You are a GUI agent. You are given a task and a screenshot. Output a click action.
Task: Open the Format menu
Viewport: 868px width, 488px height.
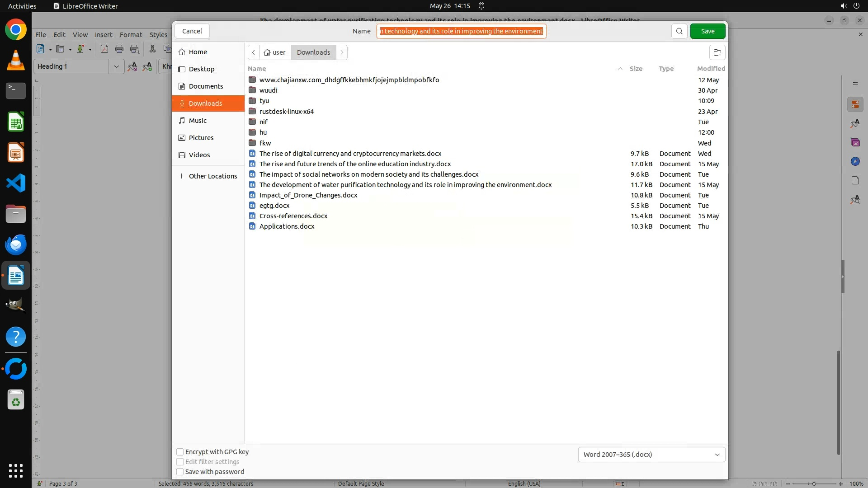(x=131, y=35)
